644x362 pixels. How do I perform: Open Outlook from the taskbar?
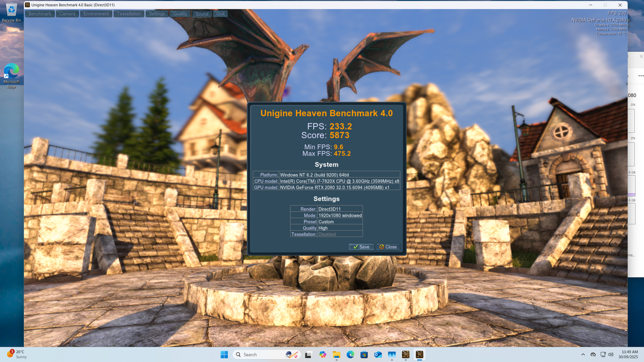pos(378,354)
